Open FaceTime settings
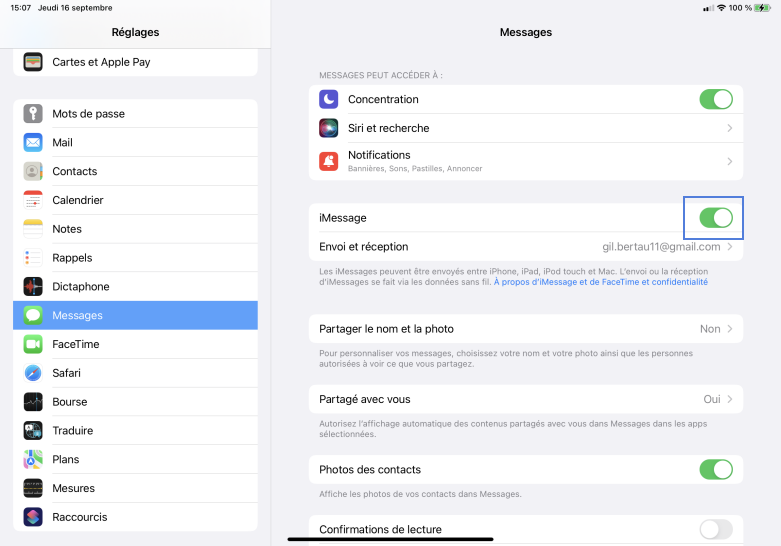Image resolution: width=781 pixels, height=546 pixels. point(135,344)
